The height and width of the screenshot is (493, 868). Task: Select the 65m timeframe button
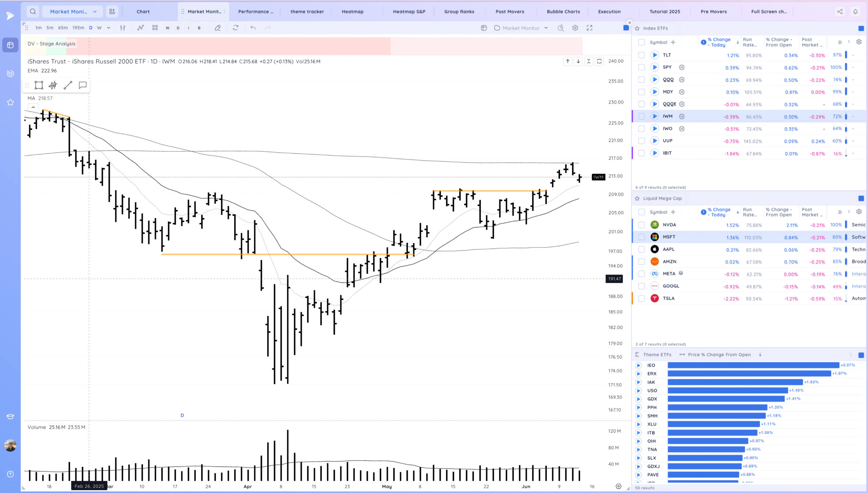tap(63, 28)
